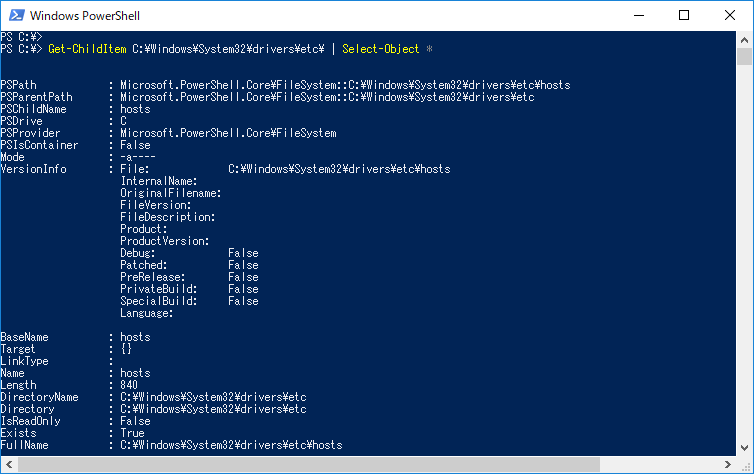Click the BaseName hosts value
The image size is (754, 474).
point(135,337)
